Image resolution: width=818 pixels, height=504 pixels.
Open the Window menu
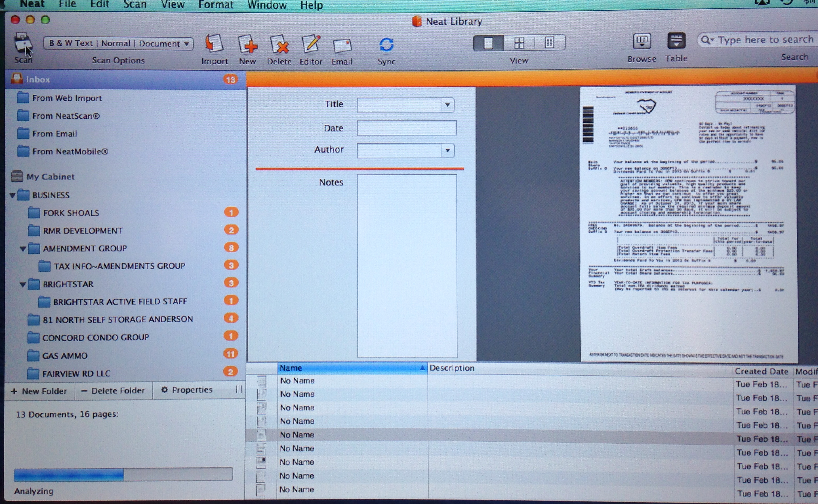click(267, 5)
